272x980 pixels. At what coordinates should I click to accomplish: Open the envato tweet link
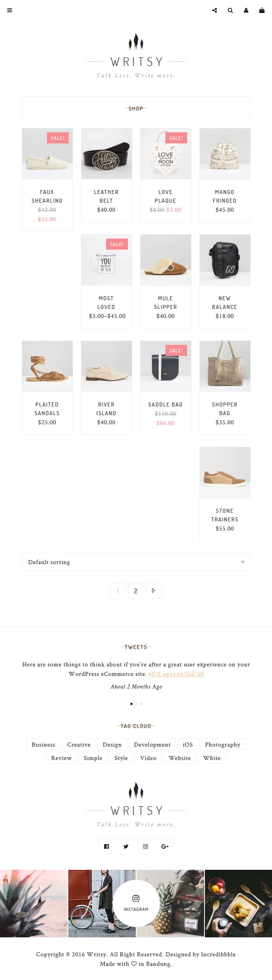pos(183,674)
